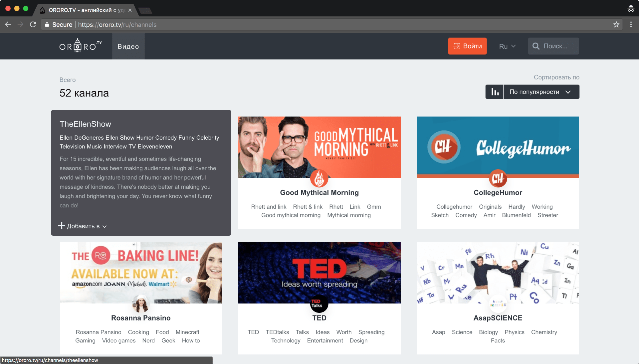Click the 'Blumenfeld' tag
The width and height of the screenshot is (639, 364).
[x=516, y=215]
